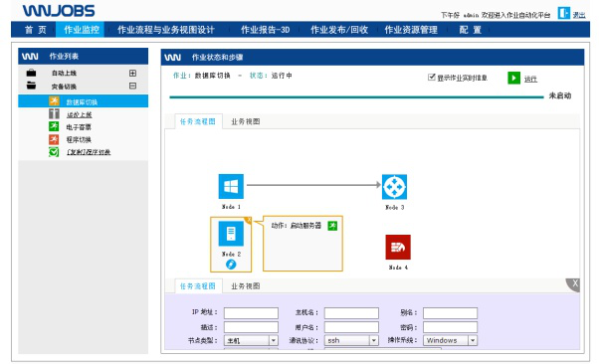
Task: Click the Node 4 label
Action: (x=398, y=268)
